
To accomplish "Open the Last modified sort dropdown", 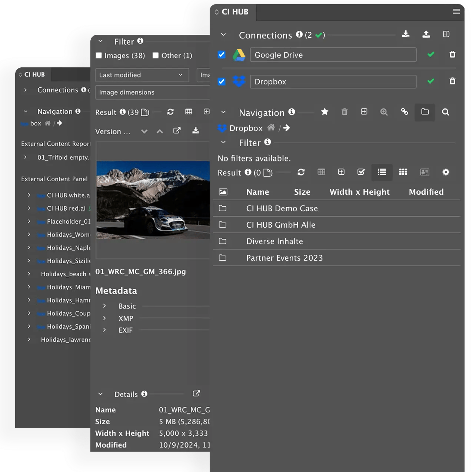I will [142, 75].
